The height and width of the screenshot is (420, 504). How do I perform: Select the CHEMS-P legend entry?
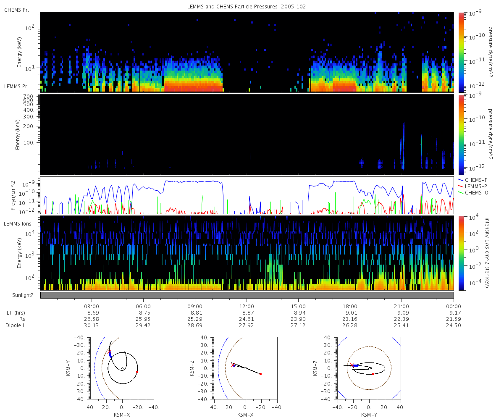click(x=474, y=179)
